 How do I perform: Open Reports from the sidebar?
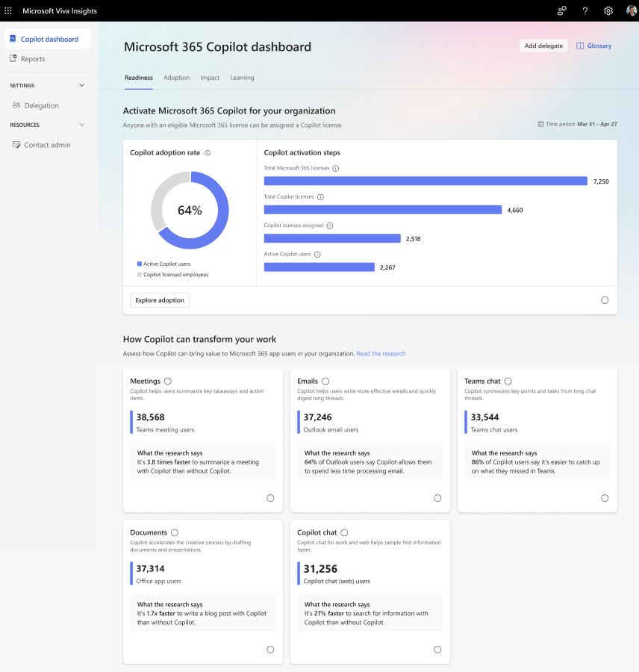(34, 58)
